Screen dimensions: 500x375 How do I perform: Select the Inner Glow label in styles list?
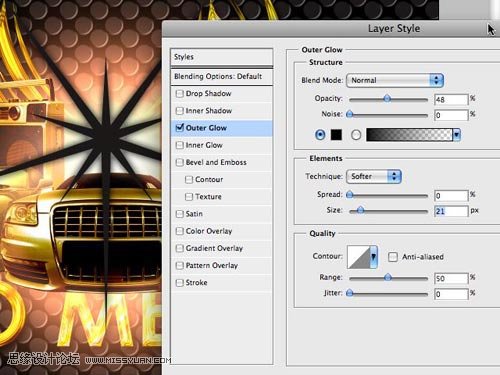click(x=204, y=145)
